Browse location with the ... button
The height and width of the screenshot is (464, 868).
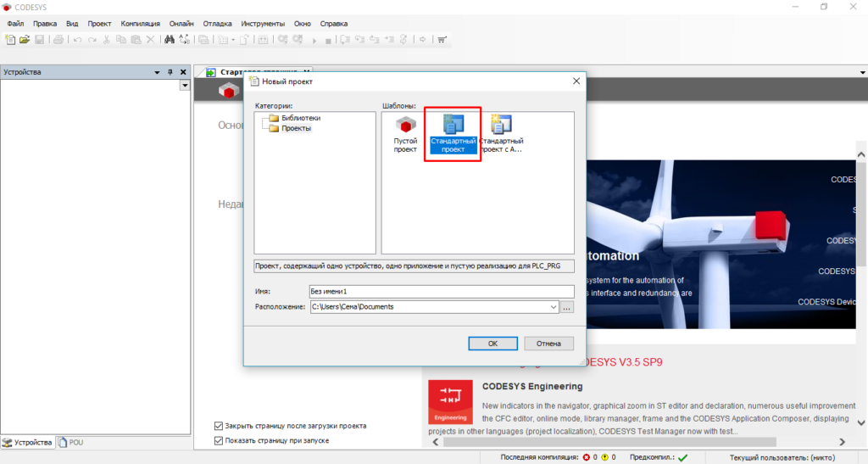tap(567, 307)
